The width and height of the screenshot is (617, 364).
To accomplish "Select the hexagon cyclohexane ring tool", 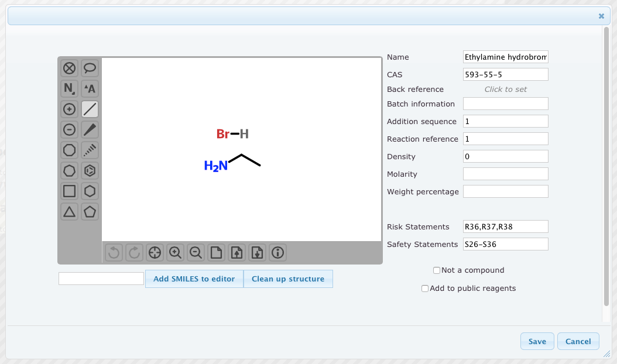I will click(x=90, y=191).
